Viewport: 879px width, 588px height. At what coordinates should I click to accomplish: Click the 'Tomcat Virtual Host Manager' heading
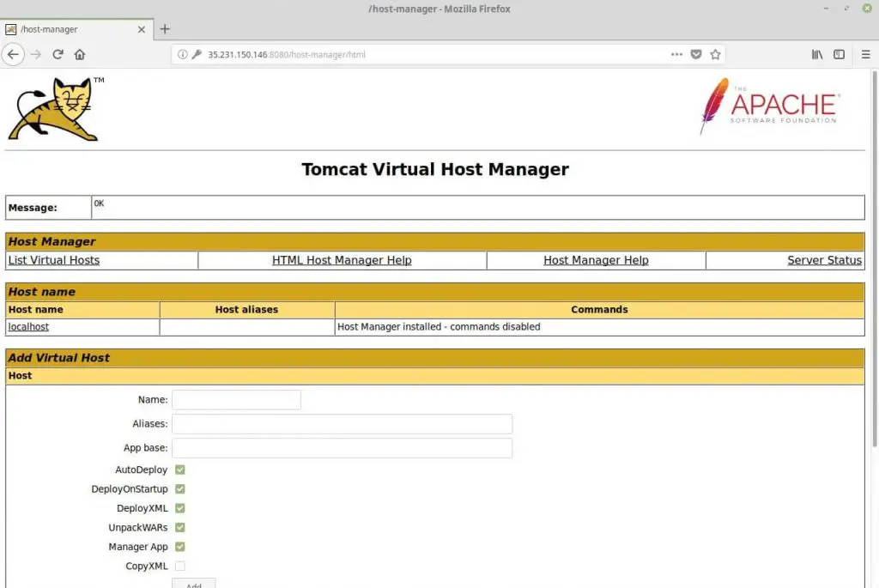[435, 169]
